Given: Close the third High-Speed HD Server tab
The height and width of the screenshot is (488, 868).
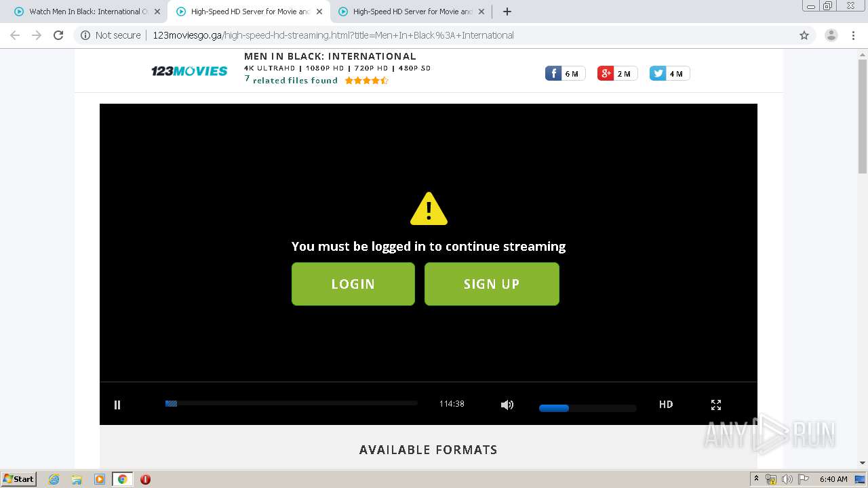Looking at the screenshot, I should 481,12.
